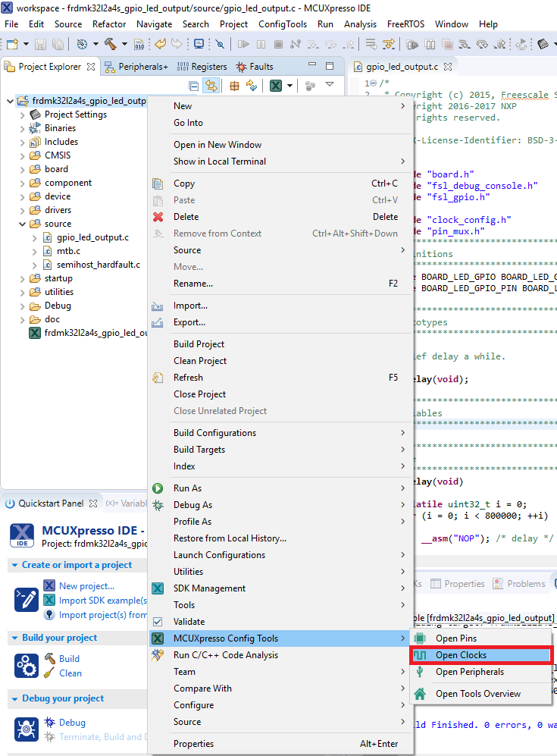Click Open Clocks in the submenu
Viewport: 557px width, 756px height.
[x=461, y=655]
